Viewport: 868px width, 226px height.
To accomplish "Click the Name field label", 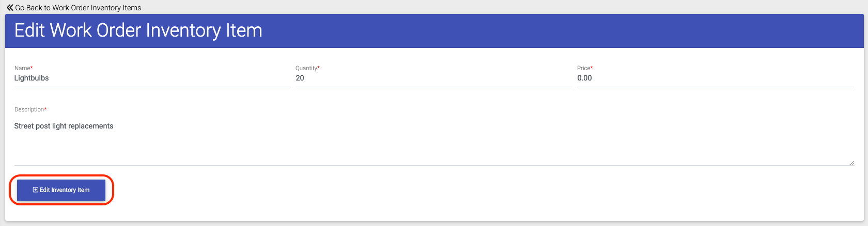I will click(23, 68).
